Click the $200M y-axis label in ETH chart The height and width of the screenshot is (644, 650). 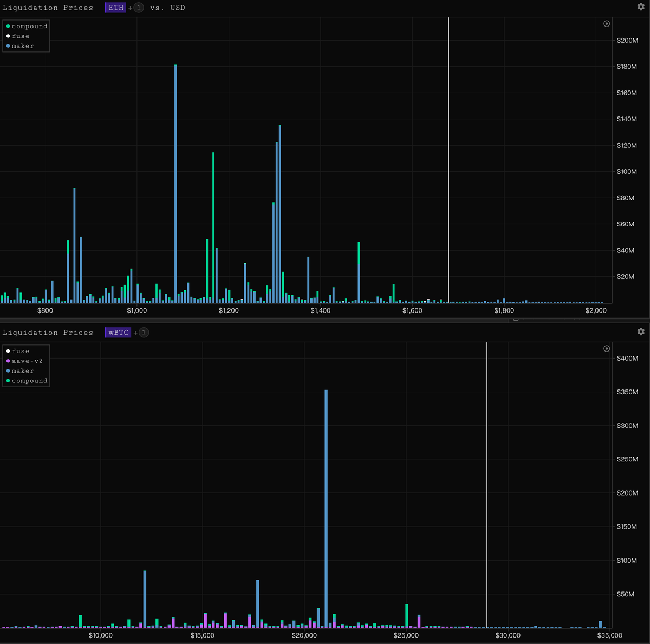pyautogui.click(x=627, y=40)
